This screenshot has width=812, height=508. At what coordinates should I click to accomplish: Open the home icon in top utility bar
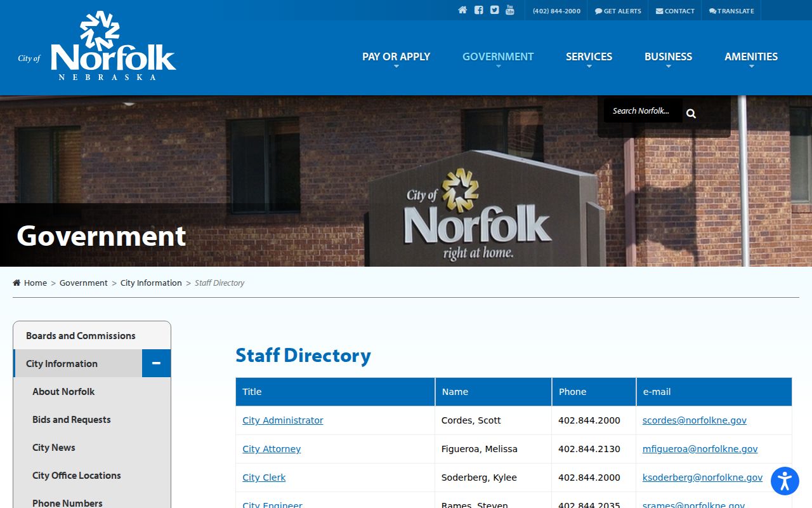(462, 10)
